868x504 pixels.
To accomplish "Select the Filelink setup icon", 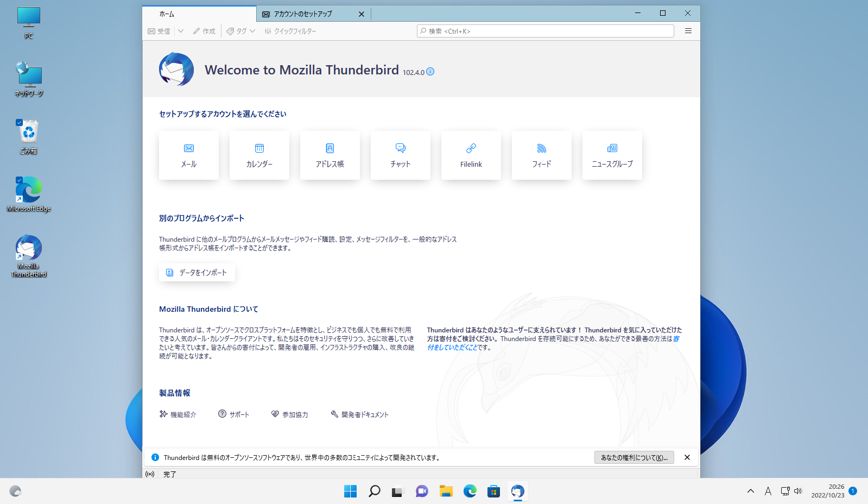I will tap(471, 149).
